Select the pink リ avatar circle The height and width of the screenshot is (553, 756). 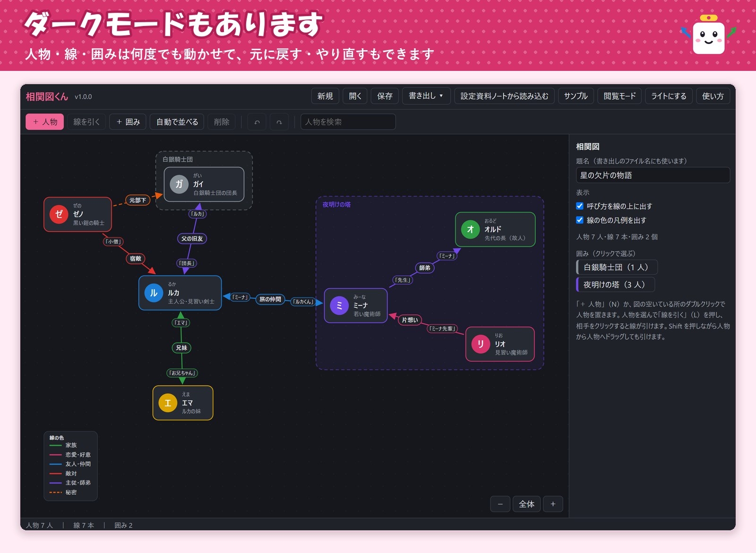tap(481, 344)
